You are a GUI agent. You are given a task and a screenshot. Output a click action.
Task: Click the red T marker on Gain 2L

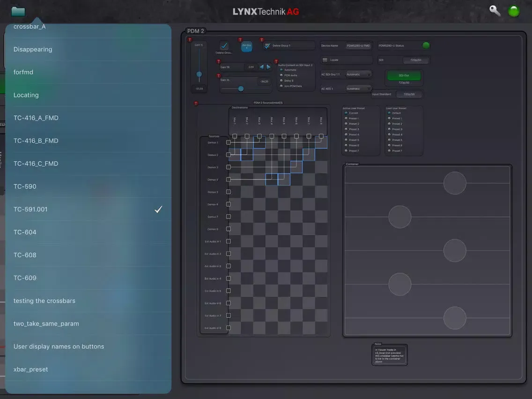(x=219, y=76)
